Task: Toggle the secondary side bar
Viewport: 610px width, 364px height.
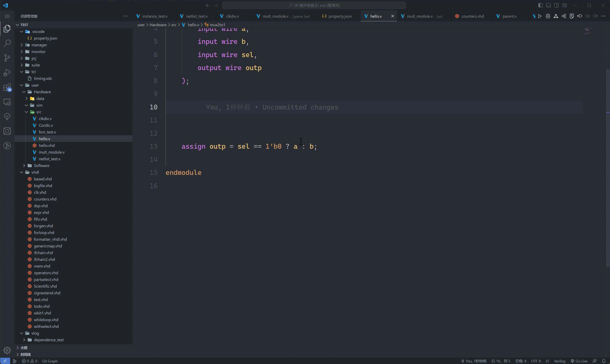Action: coord(557,5)
